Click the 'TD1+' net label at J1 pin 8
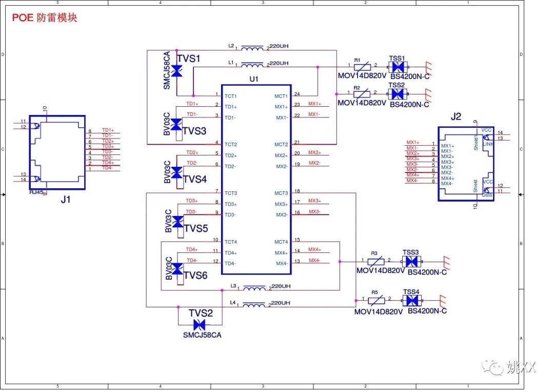Viewport: 554px width, 392px height. (x=108, y=130)
